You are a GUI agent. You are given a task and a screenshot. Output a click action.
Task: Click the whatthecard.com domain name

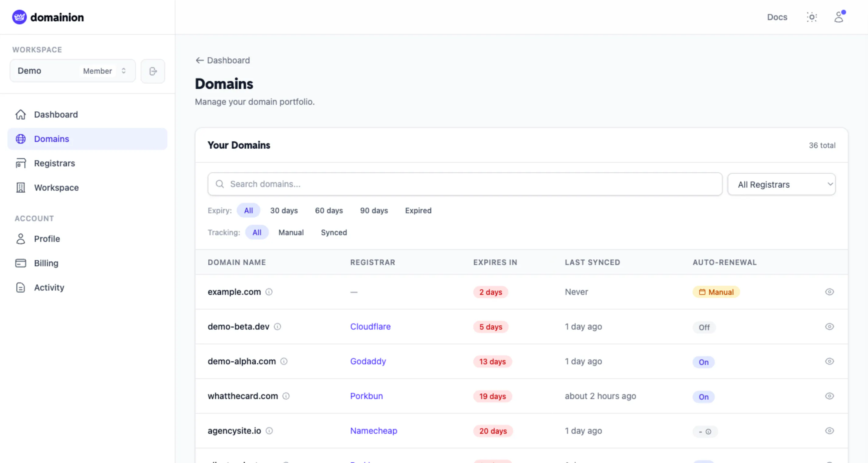click(243, 396)
